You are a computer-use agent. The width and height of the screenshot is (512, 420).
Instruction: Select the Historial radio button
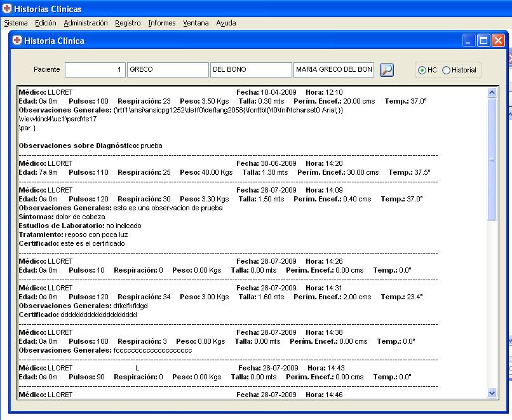tap(446, 70)
